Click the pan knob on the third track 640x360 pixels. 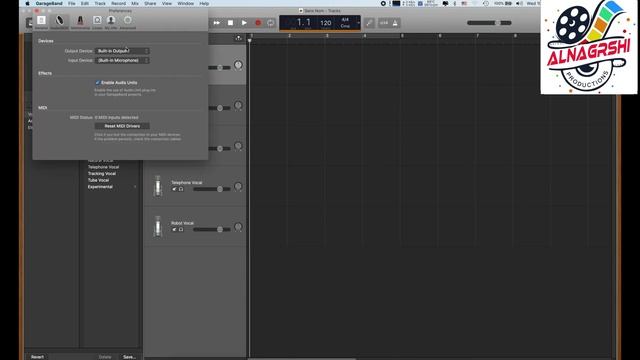[238, 146]
